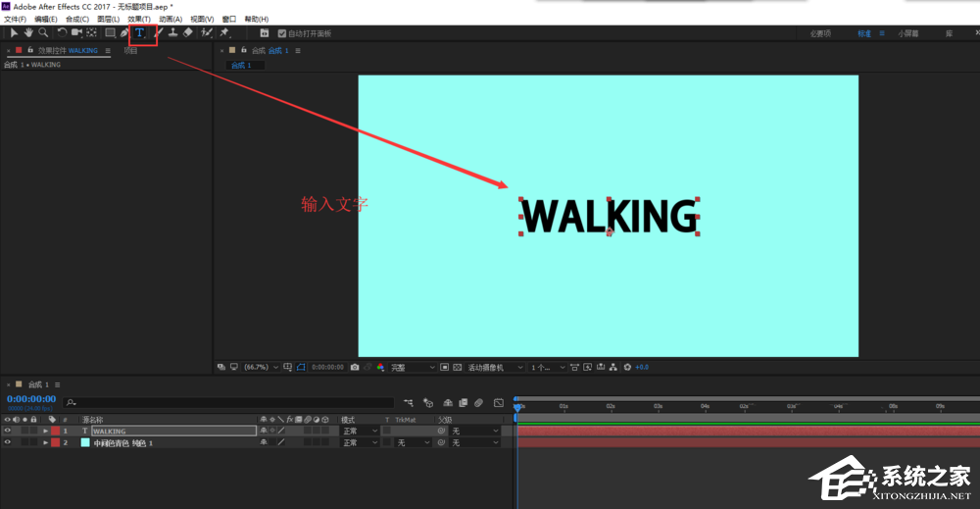Switch to the 小屏幕 workspace
980x509 pixels.
908,33
